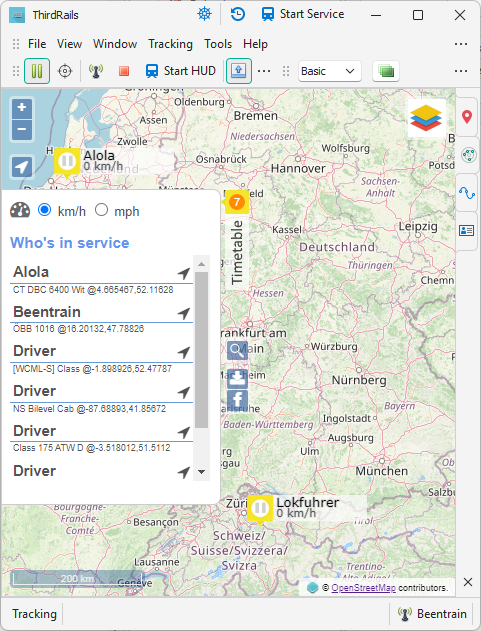
Task: Click the ThirdRails app icon in title bar
Action: point(17,15)
